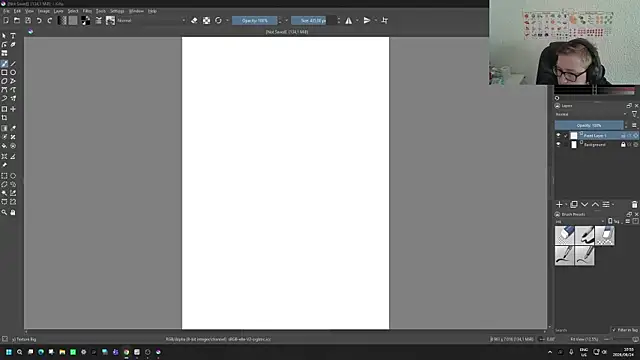640x360 pixels.
Task: Select the Text tool
Action: pos(13,36)
